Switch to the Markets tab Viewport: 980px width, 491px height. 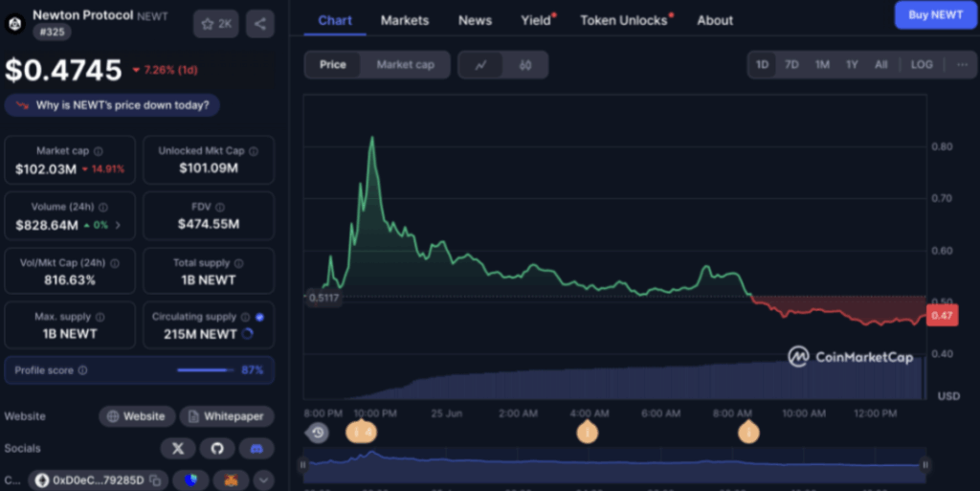pos(405,20)
